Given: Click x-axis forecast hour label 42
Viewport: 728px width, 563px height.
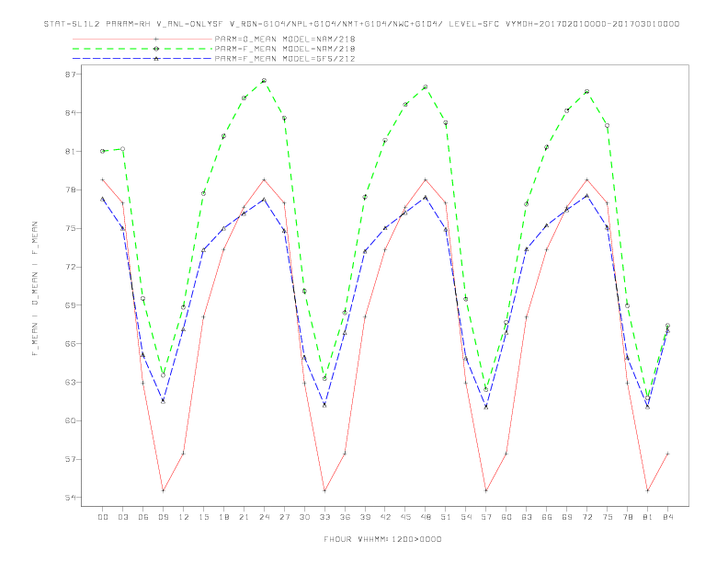Looking at the screenshot, I should (x=385, y=517).
